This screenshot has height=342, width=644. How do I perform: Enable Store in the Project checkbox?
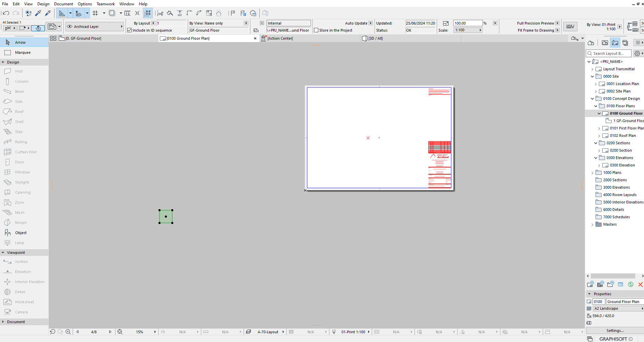(x=316, y=30)
